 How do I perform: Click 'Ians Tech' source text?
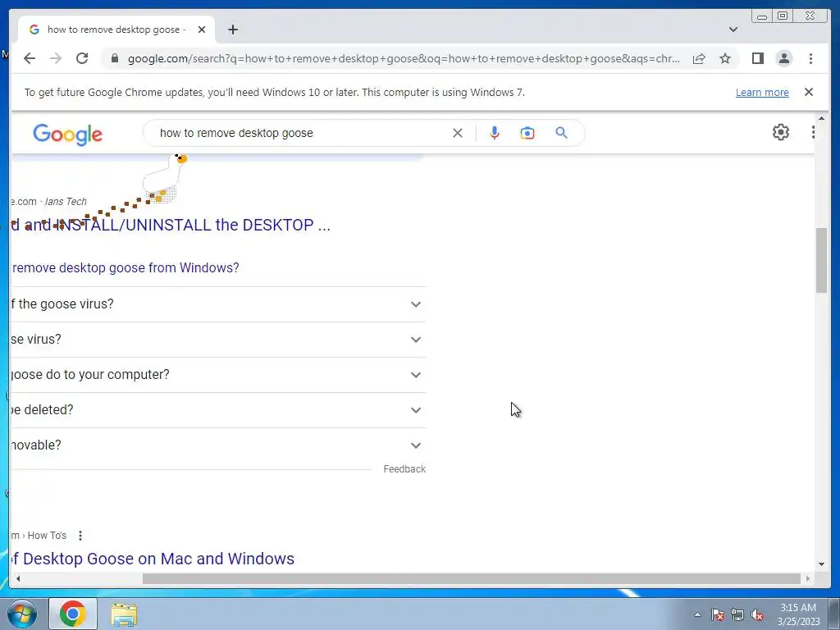66,202
